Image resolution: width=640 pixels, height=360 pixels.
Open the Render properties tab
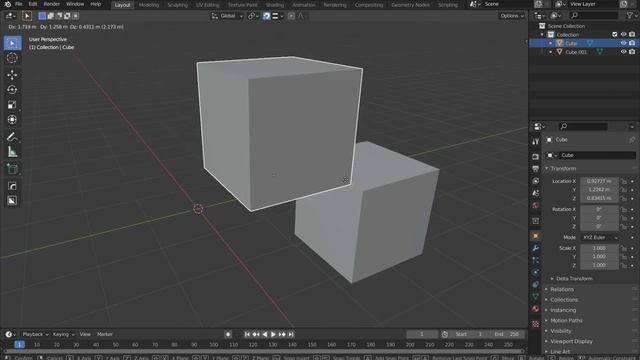(x=536, y=157)
